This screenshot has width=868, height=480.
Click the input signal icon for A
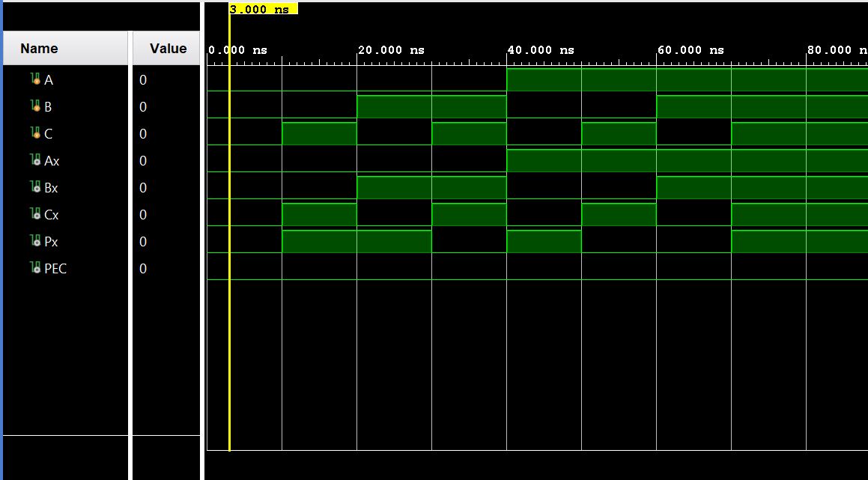coord(35,79)
